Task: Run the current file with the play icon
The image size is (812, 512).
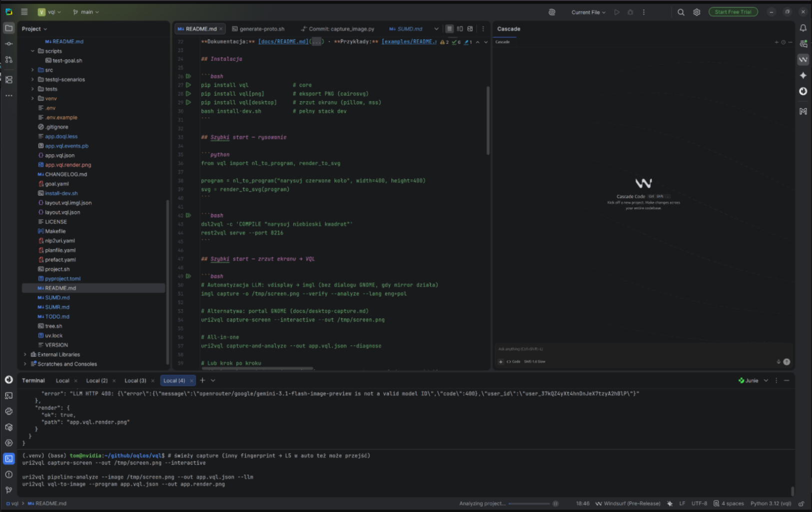Action: tap(617, 12)
